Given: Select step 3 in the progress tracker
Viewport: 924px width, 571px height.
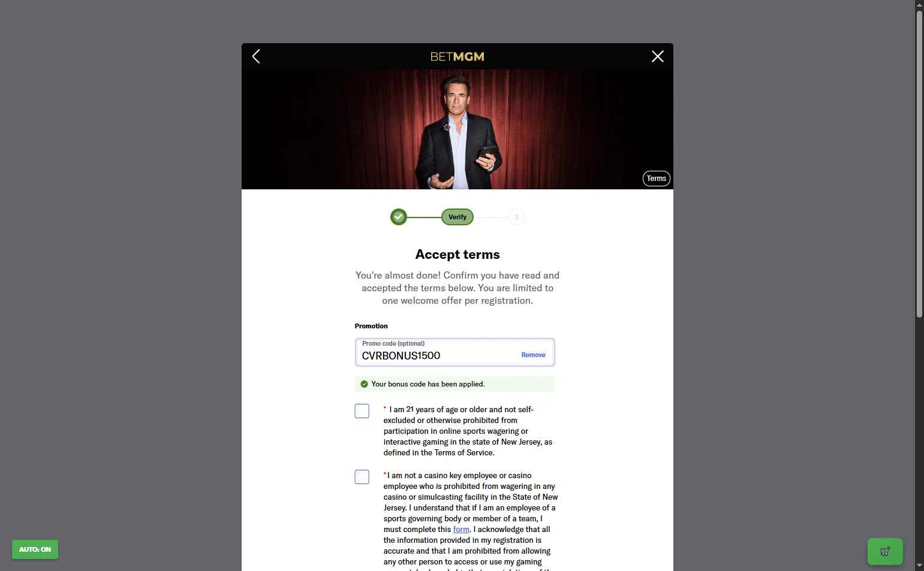Looking at the screenshot, I should point(516,217).
